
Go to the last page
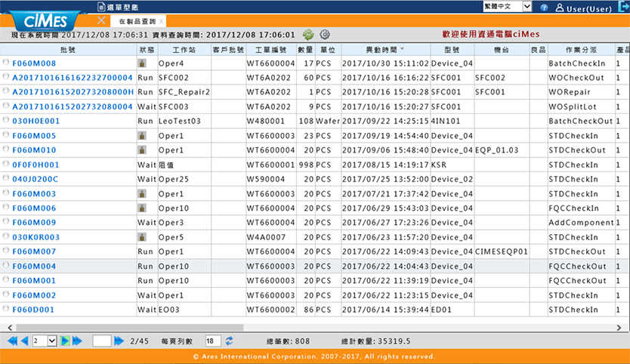(x=77, y=341)
